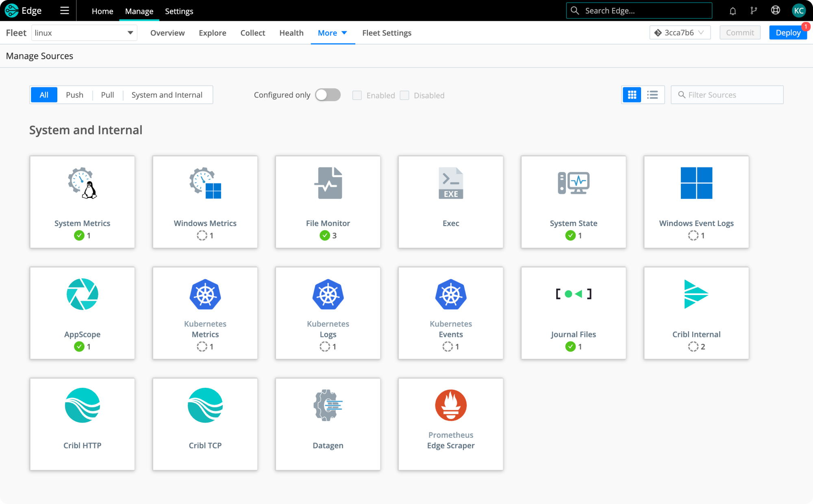Click the Filter Sources search box

click(x=727, y=95)
